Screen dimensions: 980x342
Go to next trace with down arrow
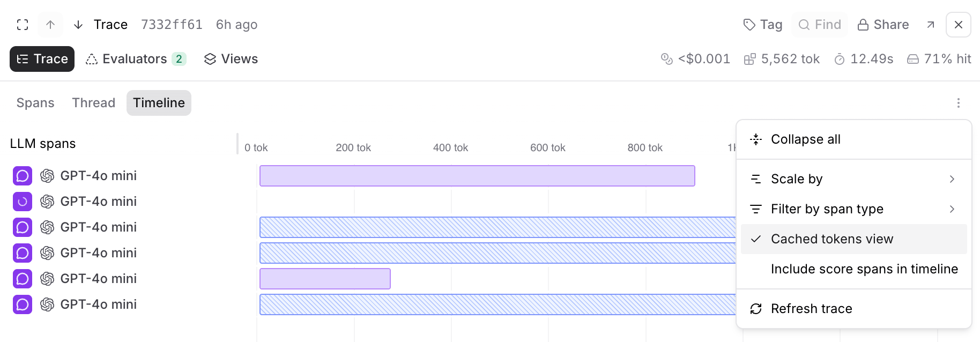click(x=78, y=25)
